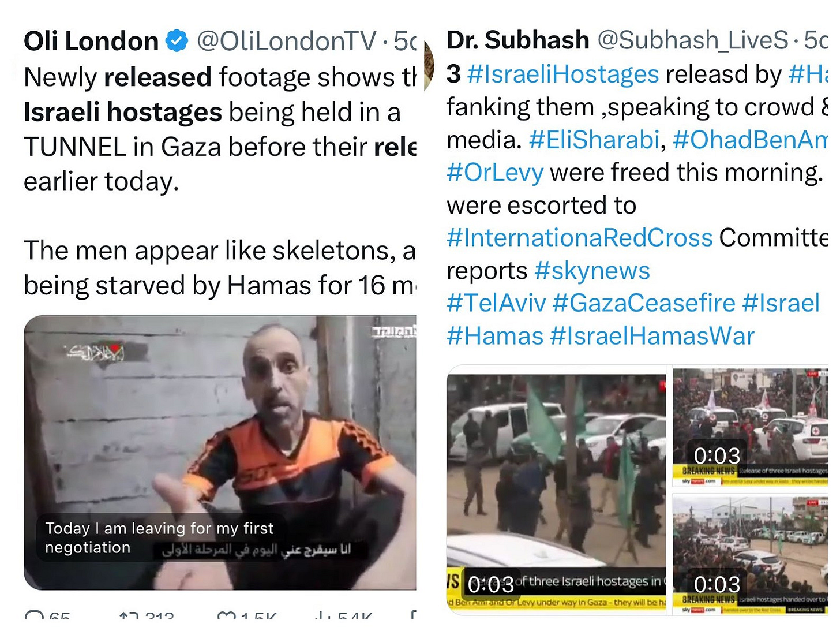The height and width of the screenshot is (631, 840).
Task: Open the top-right Red Cross vehicles video thumbnail
Action: point(750,427)
